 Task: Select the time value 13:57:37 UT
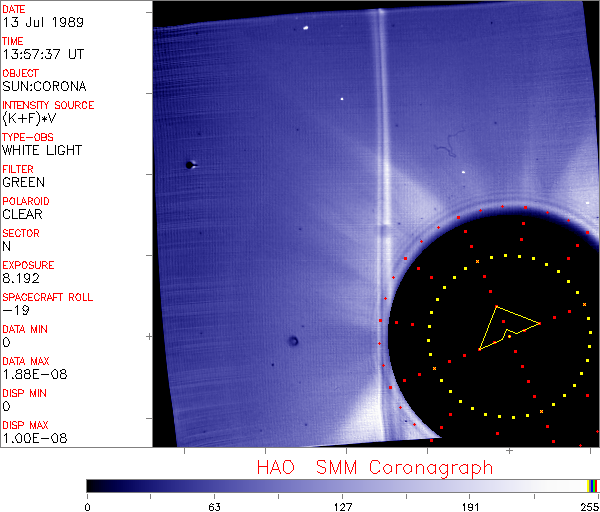(x=43, y=54)
